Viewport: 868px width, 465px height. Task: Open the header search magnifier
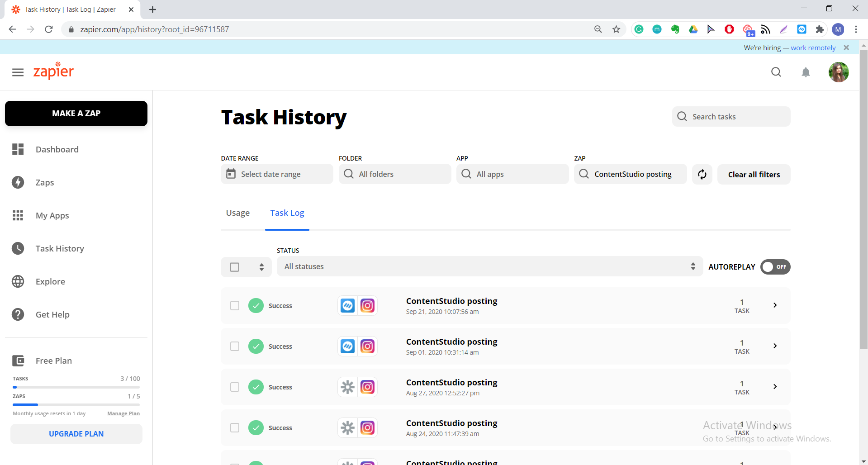(x=776, y=72)
